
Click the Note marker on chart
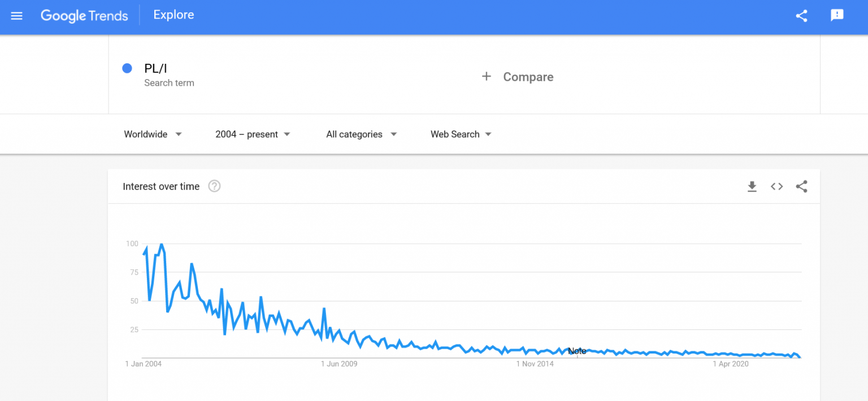[577, 351]
